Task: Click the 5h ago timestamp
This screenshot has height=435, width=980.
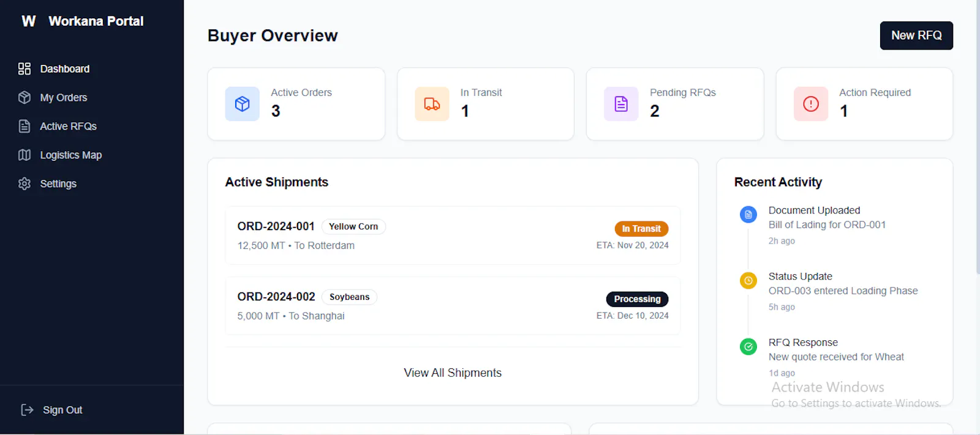Action: (782, 307)
